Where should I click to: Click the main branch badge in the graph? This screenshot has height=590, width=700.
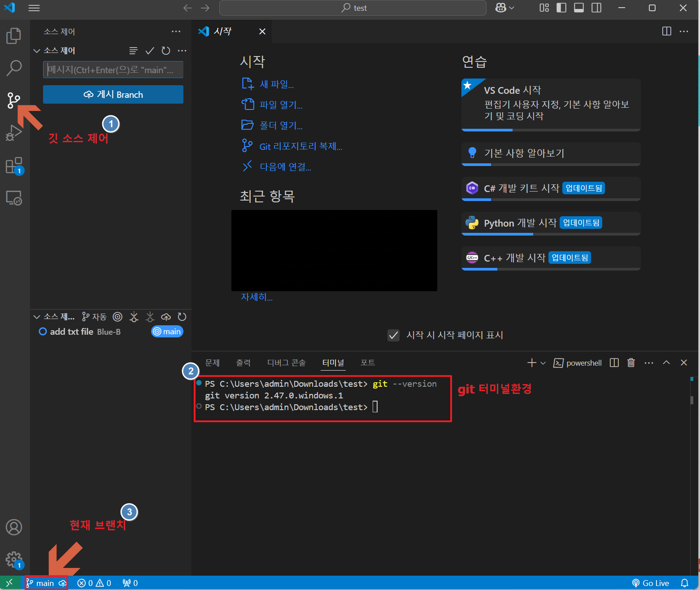(167, 332)
